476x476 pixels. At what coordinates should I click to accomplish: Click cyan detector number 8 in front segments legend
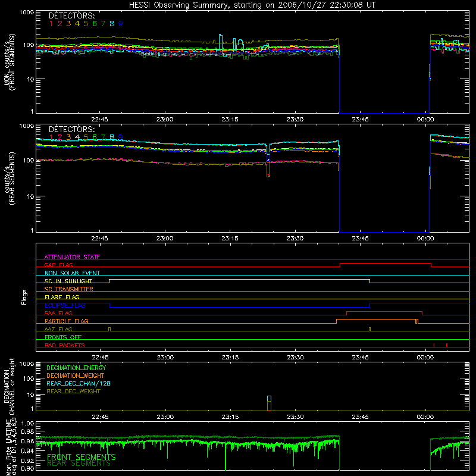(112, 24)
